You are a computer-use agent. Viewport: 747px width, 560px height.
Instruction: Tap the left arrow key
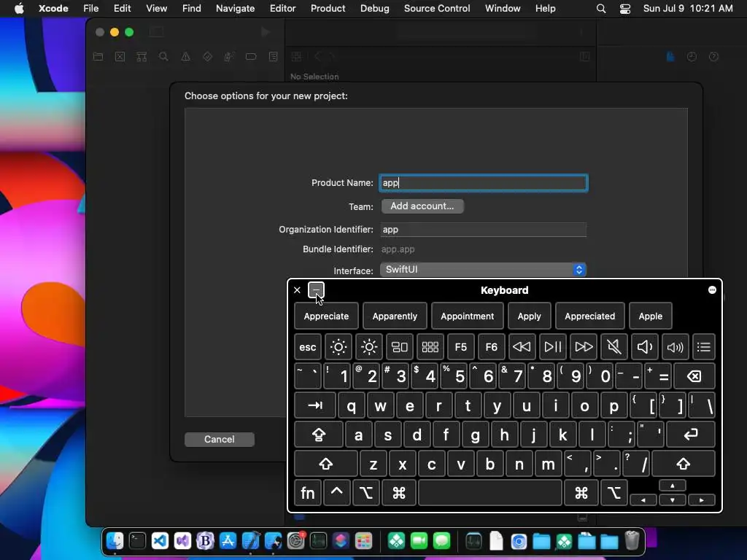pos(643,500)
